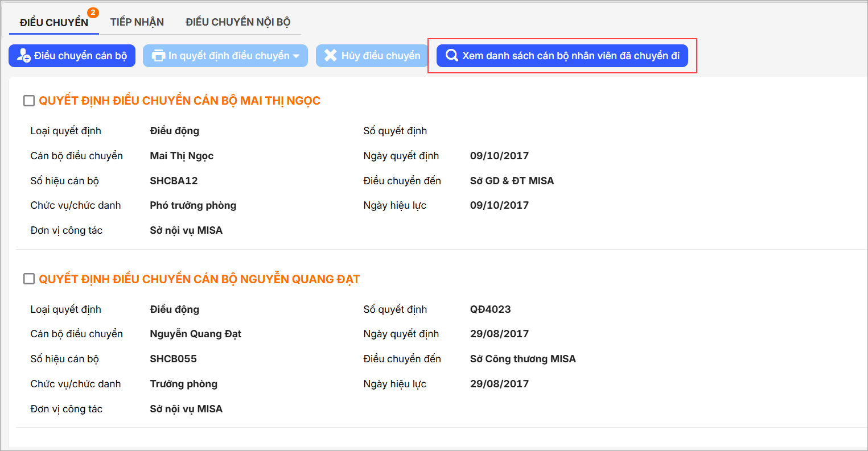Open the heading Quyết định điều chuyển Mai Thị Ngọc
This screenshot has height=451, width=868.
(179, 101)
